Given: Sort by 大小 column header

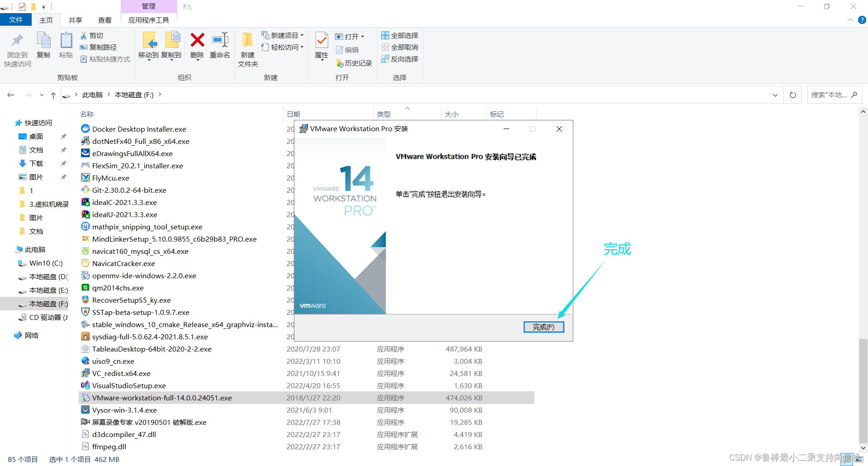Looking at the screenshot, I should tap(451, 114).
